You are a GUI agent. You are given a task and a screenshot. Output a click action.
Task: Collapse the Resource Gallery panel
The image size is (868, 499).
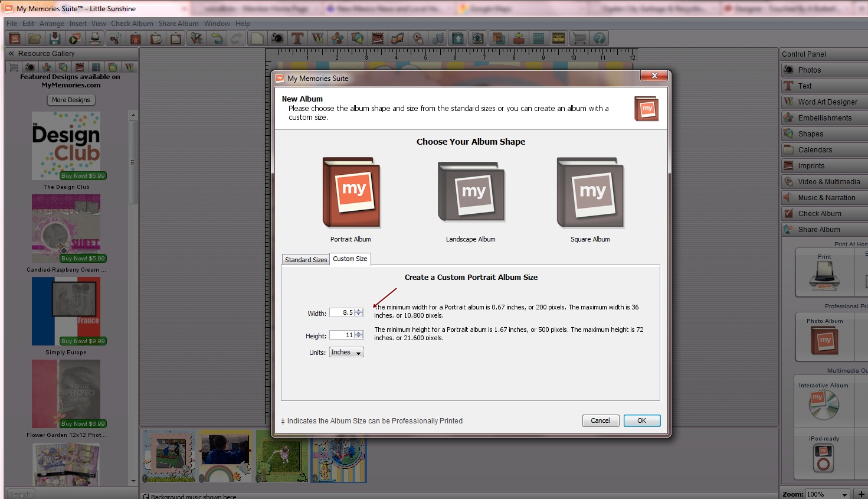click(x=11, y=53)
